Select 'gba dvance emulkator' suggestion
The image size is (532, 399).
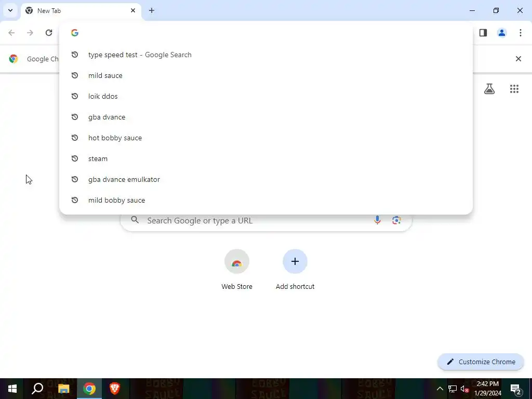tap(266, 179)
